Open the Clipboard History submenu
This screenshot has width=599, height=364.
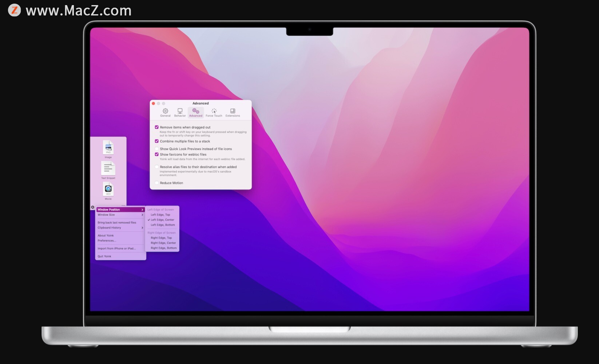tap(120, 228)
